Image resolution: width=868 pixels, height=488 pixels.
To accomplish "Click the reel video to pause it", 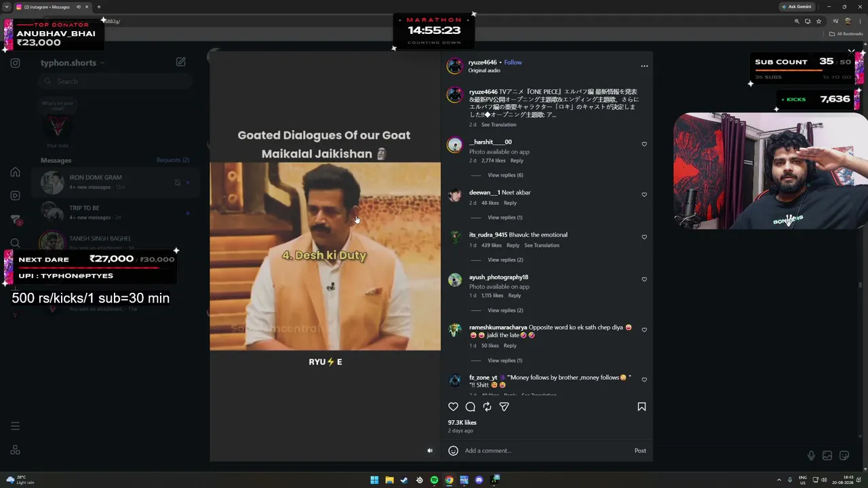I will pos(325,256).
